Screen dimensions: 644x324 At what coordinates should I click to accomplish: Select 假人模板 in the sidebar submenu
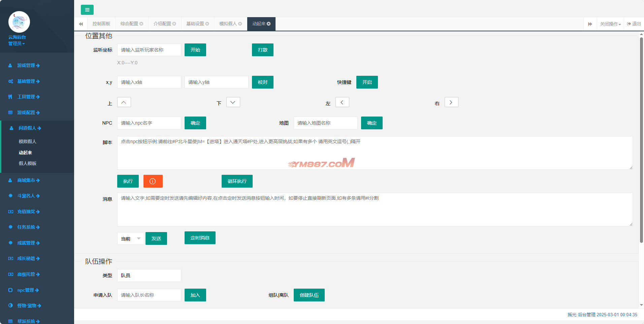pyautogui.click(x=28, y=163)
